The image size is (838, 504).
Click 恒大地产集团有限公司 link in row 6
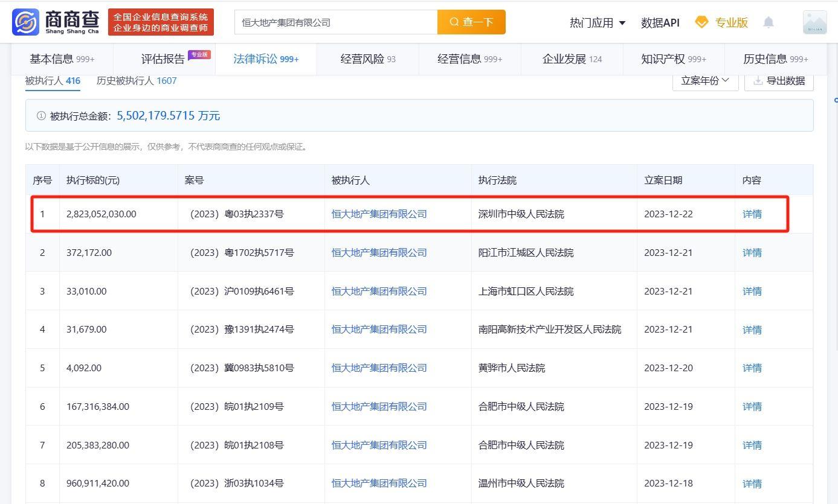point(379,406)
